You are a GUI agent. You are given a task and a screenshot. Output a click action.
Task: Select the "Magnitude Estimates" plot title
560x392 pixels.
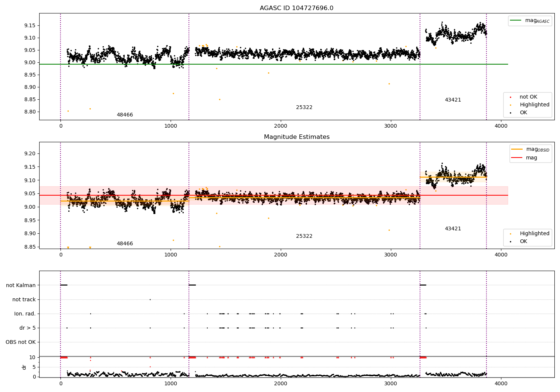tap(296, 137)
